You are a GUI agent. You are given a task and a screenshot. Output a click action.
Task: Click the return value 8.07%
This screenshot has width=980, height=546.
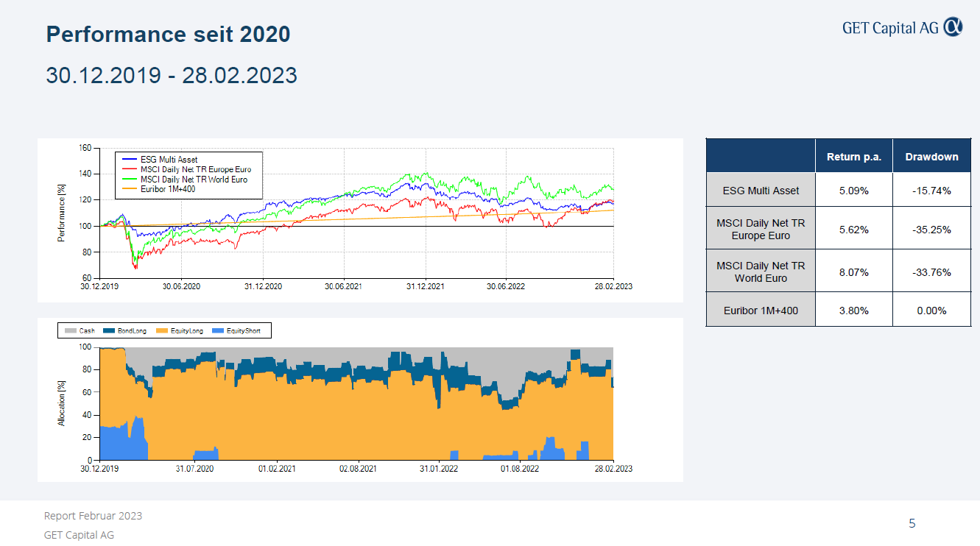[x=853, y=272]
